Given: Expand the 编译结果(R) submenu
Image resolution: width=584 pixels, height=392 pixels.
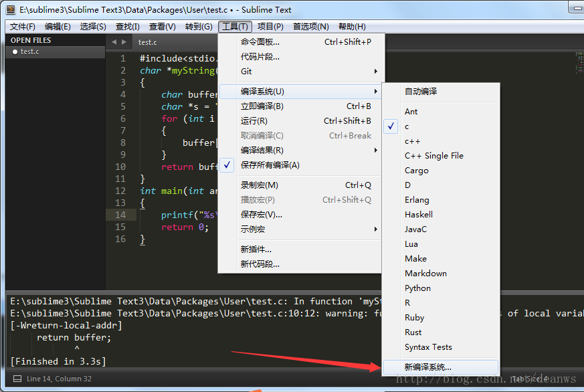Looking at the screenshot, I should [300, 151].
